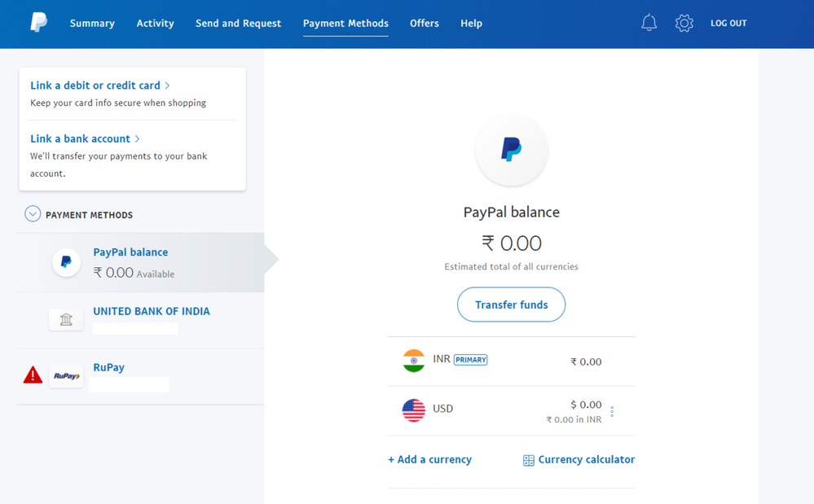This screenshot has width=814, height=504.
Task: Click the PayPal balance sidebar icon
Action: click(x=67, y=262)
